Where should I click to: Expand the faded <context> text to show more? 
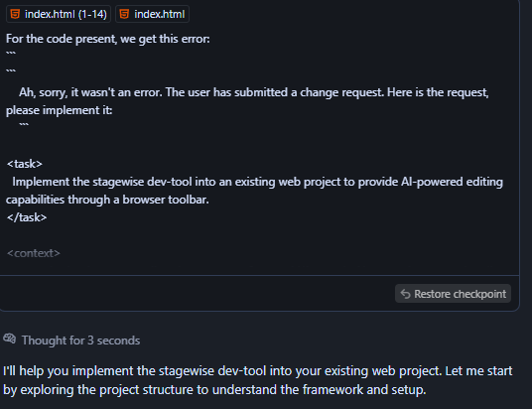(x=34, y=253)
